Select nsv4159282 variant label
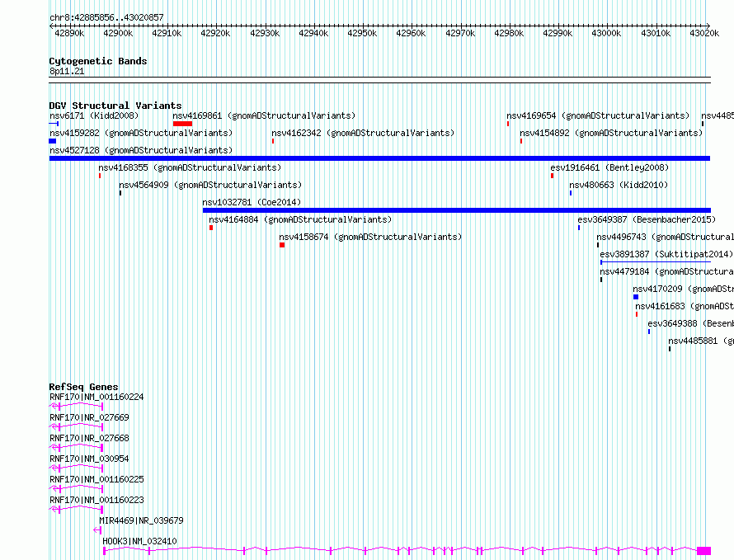The image size is (734, 560). pos(141,133)
